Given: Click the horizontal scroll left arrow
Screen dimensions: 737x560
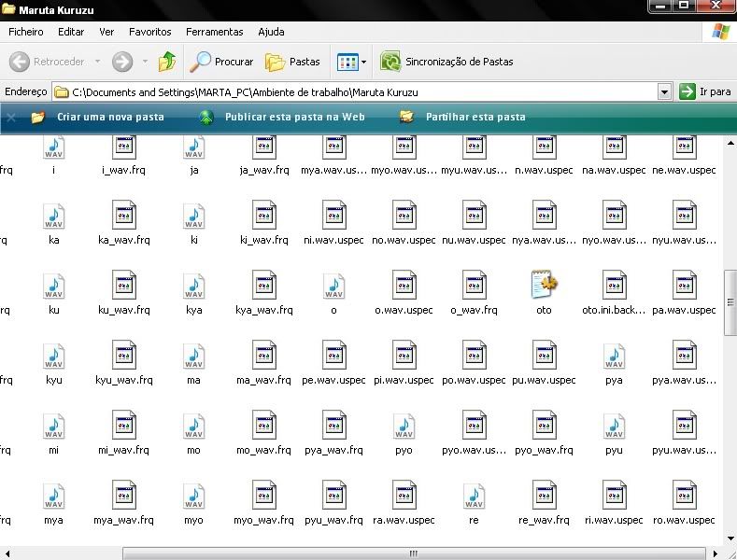Looking at the screenshot, I should tap(7, 553).
